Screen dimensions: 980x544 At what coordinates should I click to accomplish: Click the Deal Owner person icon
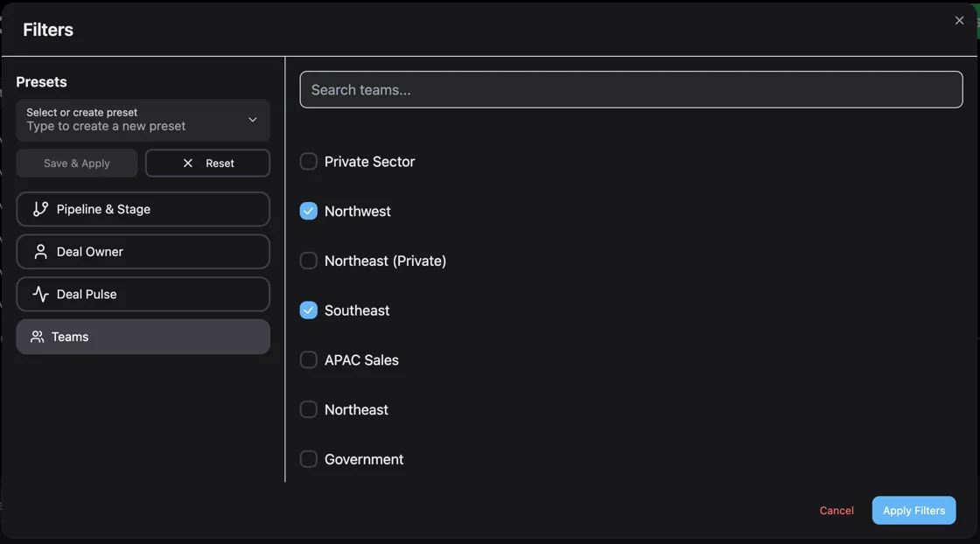39,251
